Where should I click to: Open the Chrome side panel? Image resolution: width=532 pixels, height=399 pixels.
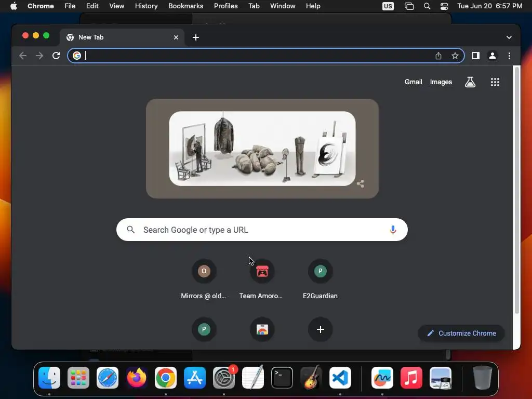click(x=476, y=56)
